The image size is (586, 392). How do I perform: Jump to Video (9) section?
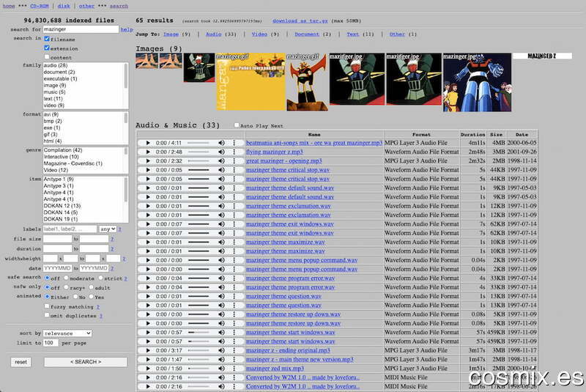tap(259, 34)
